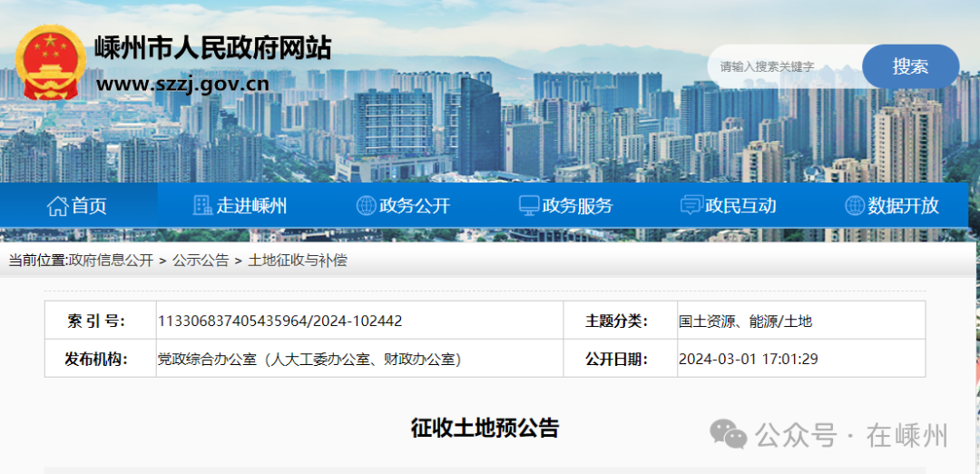Select index number 113306837405435964/2024-102442

[280, 321]
